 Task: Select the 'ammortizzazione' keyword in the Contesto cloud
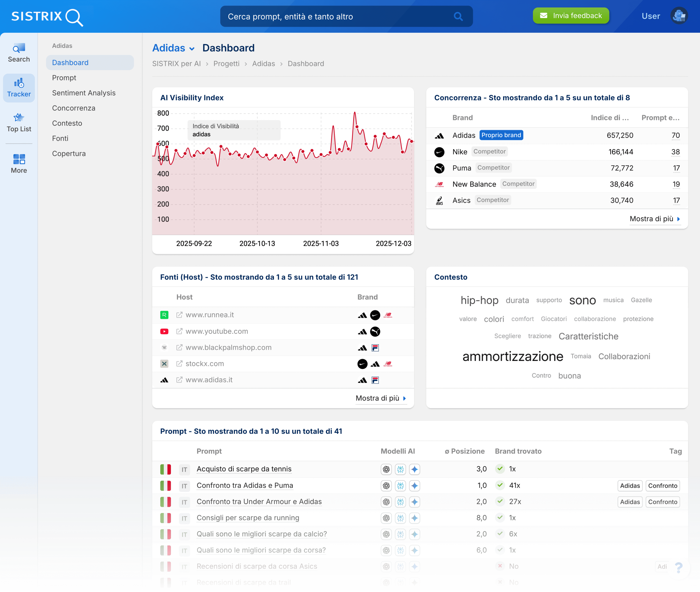tap(513, 356)
